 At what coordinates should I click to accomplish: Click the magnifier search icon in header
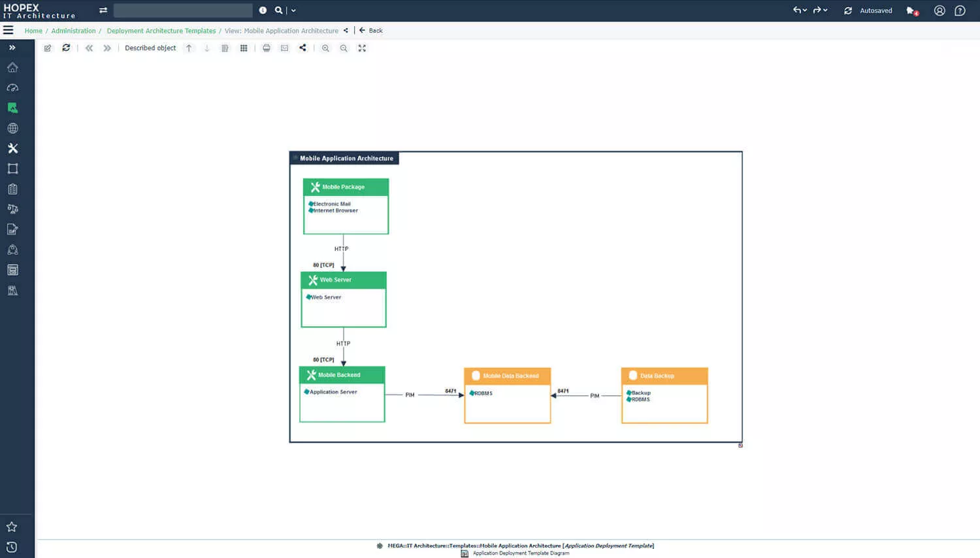click(x=279, y=10)
